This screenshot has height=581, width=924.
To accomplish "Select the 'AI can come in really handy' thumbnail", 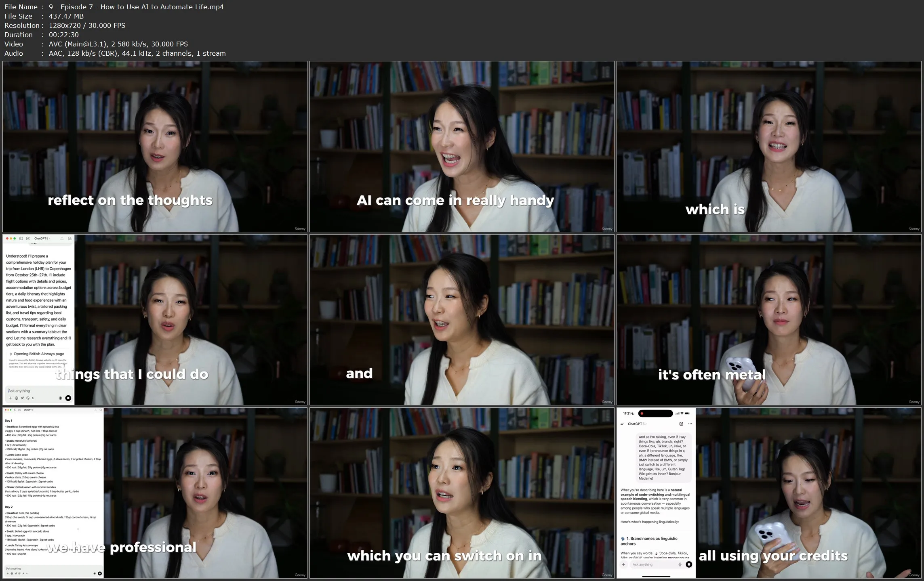I will (x=462, y=147).
